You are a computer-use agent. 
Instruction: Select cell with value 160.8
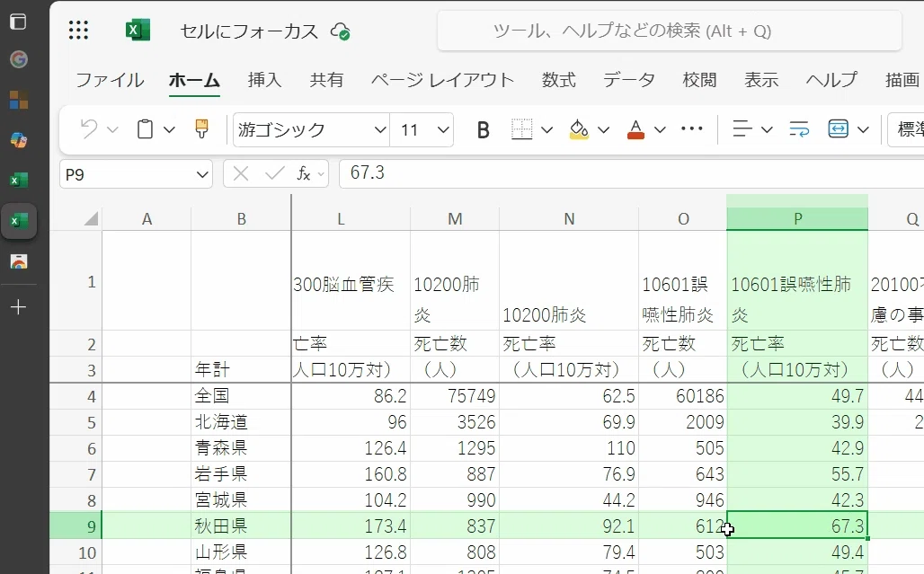pyautogui.click(x=351, y=474)
